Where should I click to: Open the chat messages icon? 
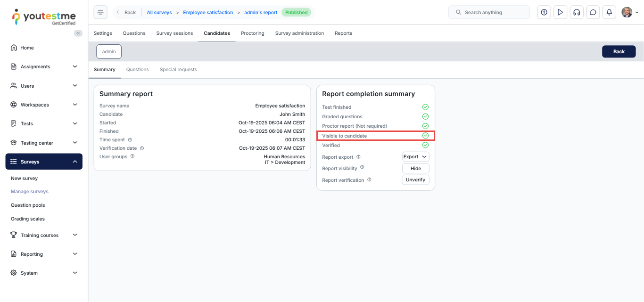(x=593, y=12)
